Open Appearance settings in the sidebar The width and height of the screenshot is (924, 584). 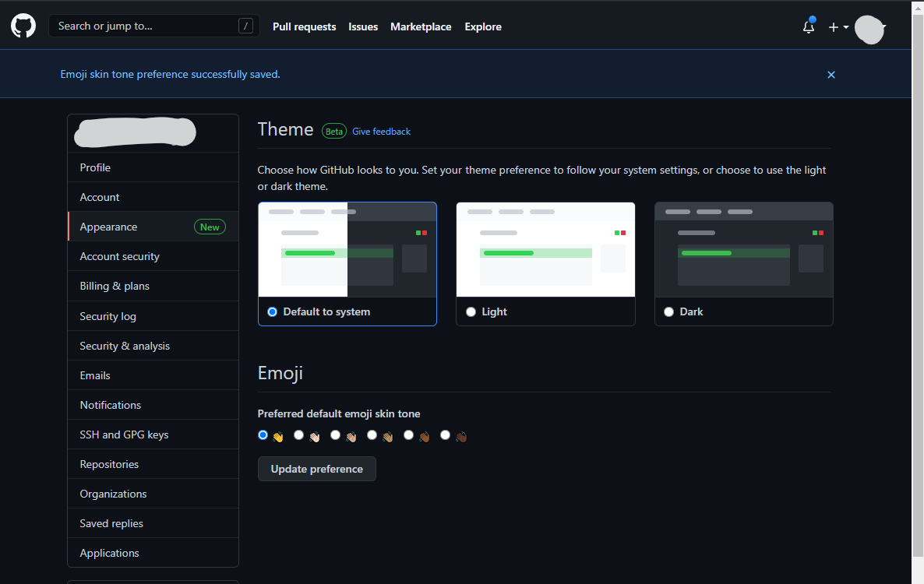153,227
